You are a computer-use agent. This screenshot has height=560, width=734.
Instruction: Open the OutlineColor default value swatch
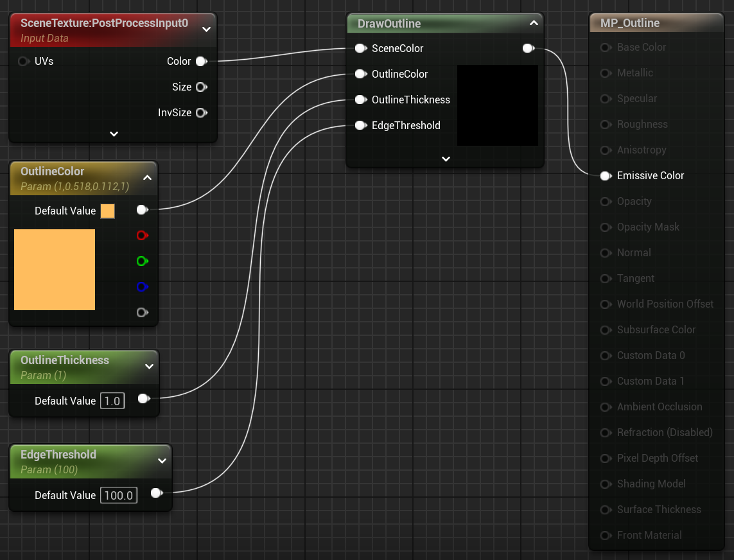[108, 211]
